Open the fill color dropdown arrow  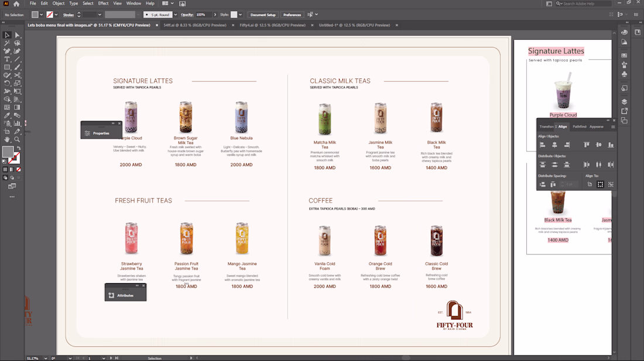(x=41, y=15)
